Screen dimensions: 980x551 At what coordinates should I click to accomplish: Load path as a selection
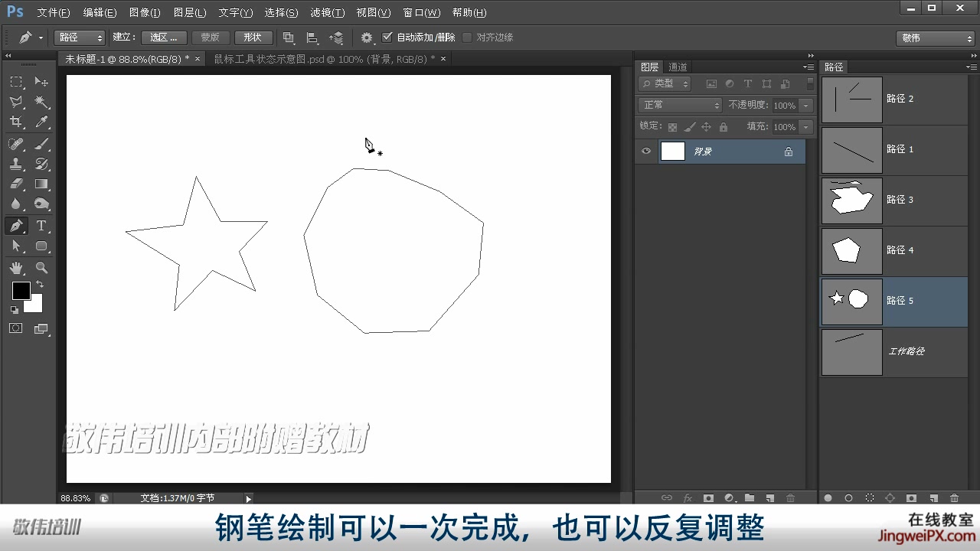[870, 497]
